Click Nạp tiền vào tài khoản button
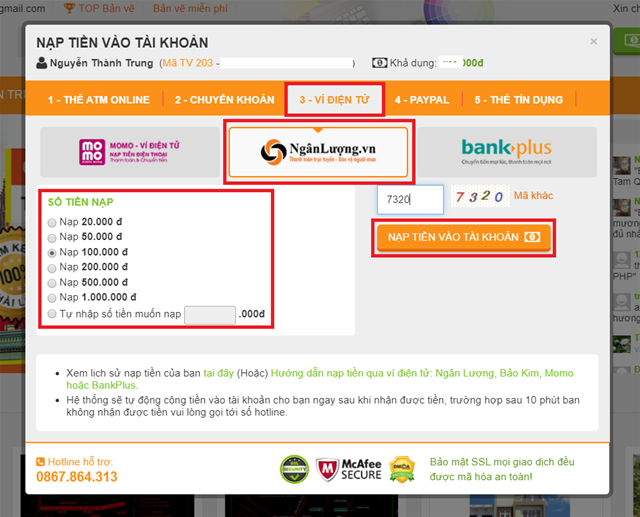 click(464, 237)
